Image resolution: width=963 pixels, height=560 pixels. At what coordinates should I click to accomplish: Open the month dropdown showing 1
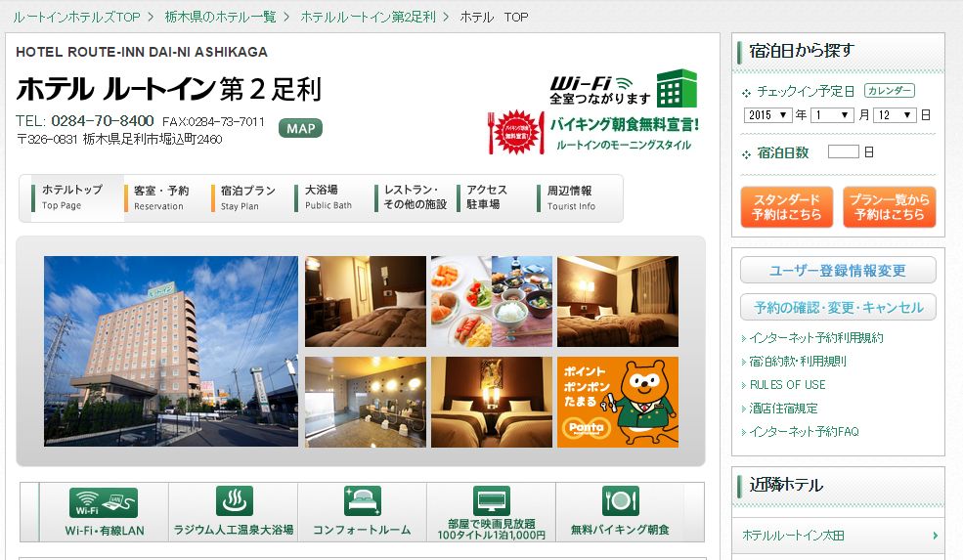[832, 114]
